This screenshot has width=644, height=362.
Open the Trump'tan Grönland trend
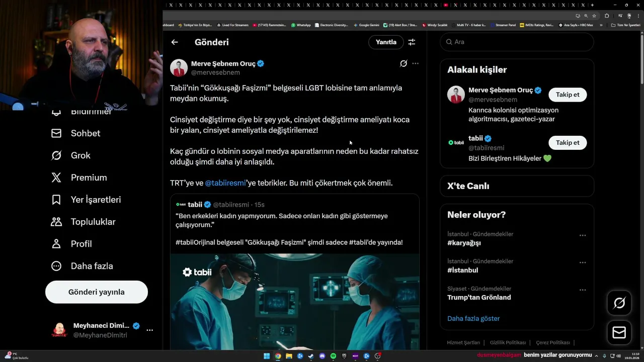pyautogui.click(x=479, y=297)
